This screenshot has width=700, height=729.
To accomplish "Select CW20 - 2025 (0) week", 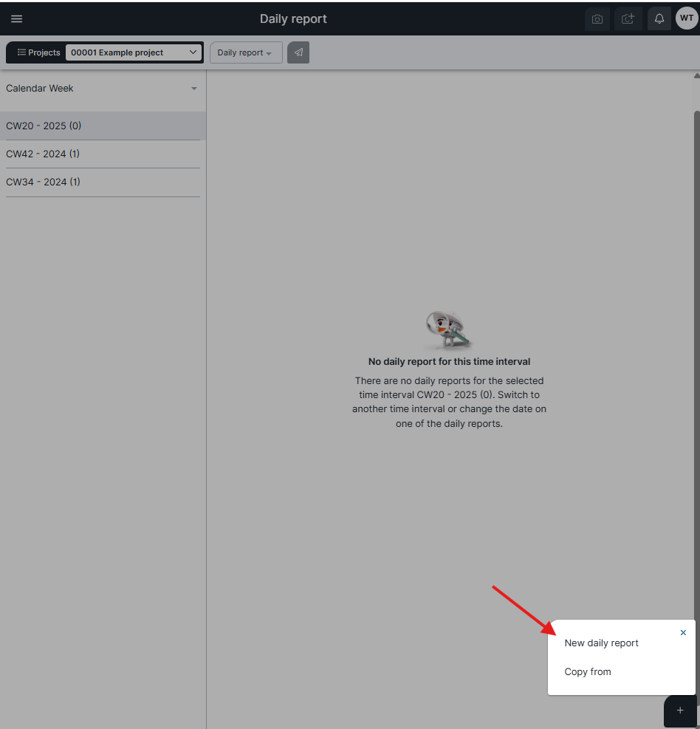I will click(x=103, y=126).
